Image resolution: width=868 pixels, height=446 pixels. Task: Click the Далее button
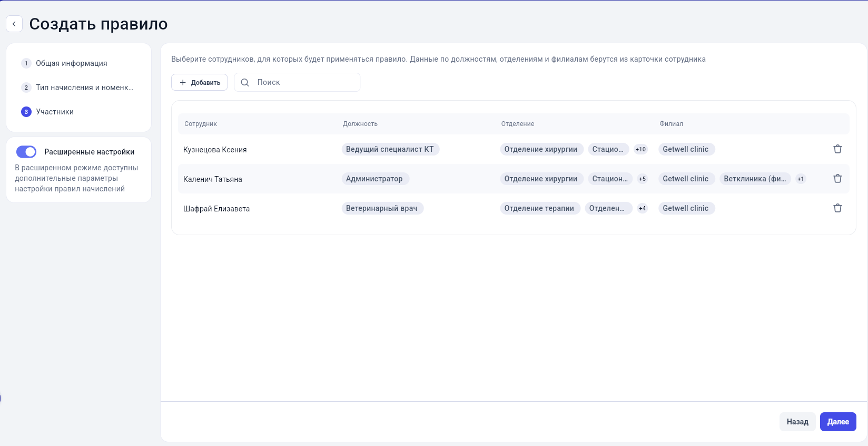[x=838, y=422]
